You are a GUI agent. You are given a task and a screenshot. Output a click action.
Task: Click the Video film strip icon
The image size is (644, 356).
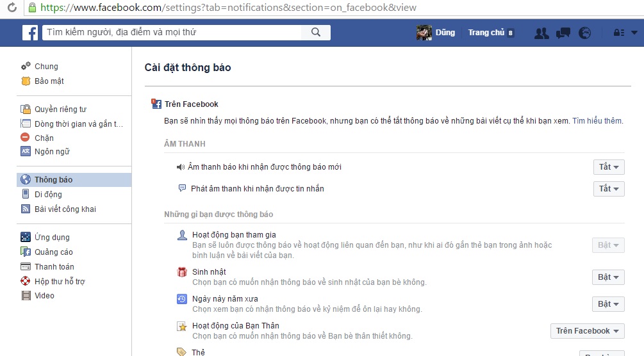click(26, 295)
